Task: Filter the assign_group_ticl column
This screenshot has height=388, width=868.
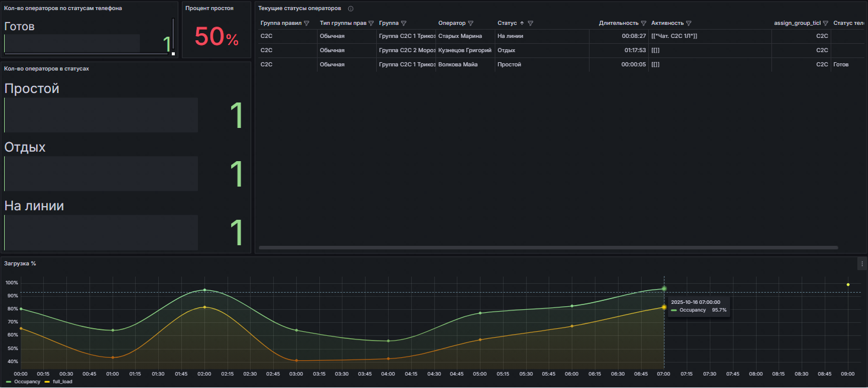Action: 825,23
